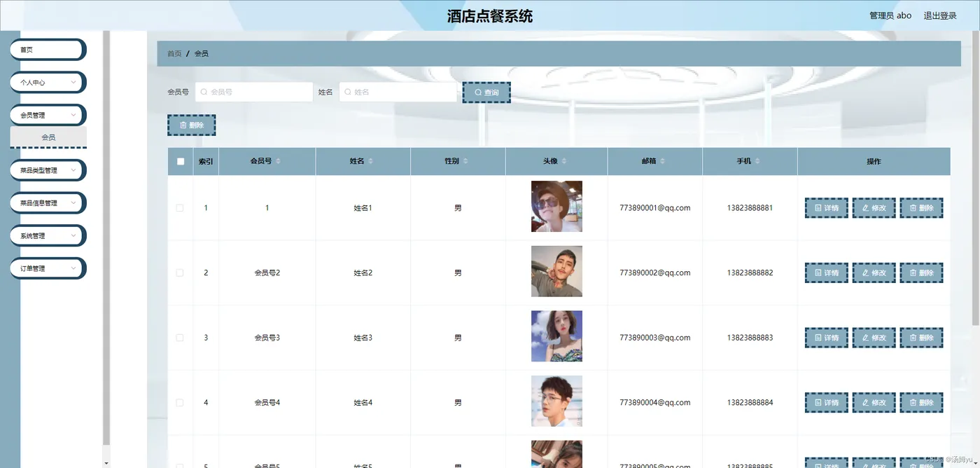Click 修改 for 姓名1 row
The height and width of the screenshot is (468, 980).
pos(874,208)
